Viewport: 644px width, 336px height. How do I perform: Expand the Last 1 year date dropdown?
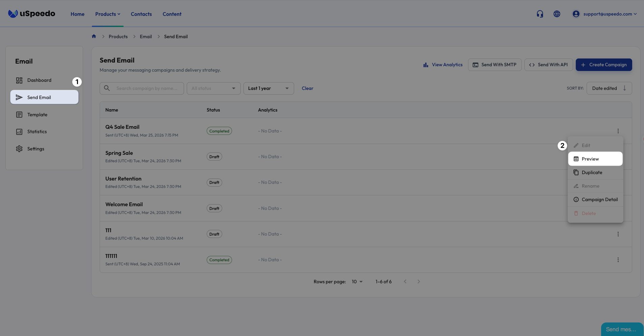tap(268, 89)
